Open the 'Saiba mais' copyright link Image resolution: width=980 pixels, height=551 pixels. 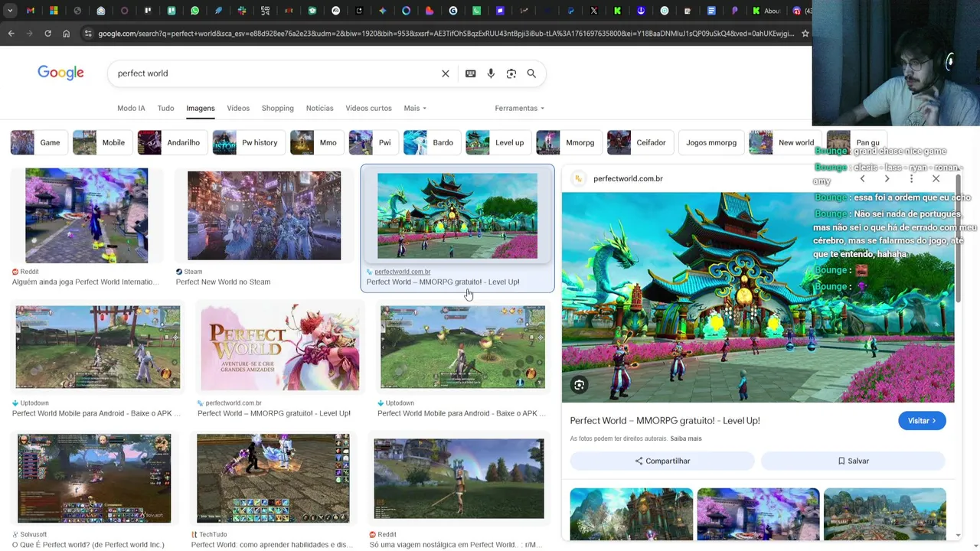tap(686, 439)
